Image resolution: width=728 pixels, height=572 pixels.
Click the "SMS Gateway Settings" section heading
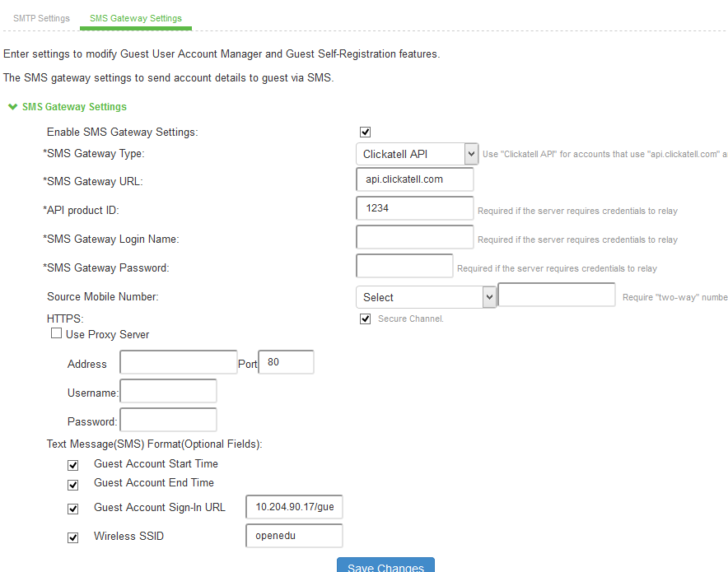[x=74, y=107]
